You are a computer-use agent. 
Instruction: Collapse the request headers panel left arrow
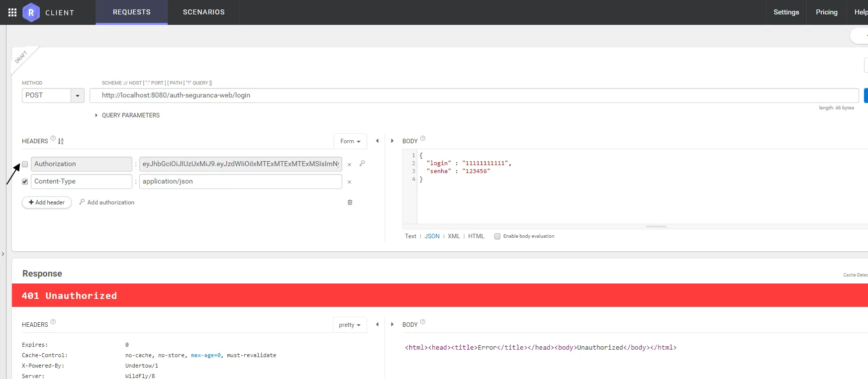377,141
